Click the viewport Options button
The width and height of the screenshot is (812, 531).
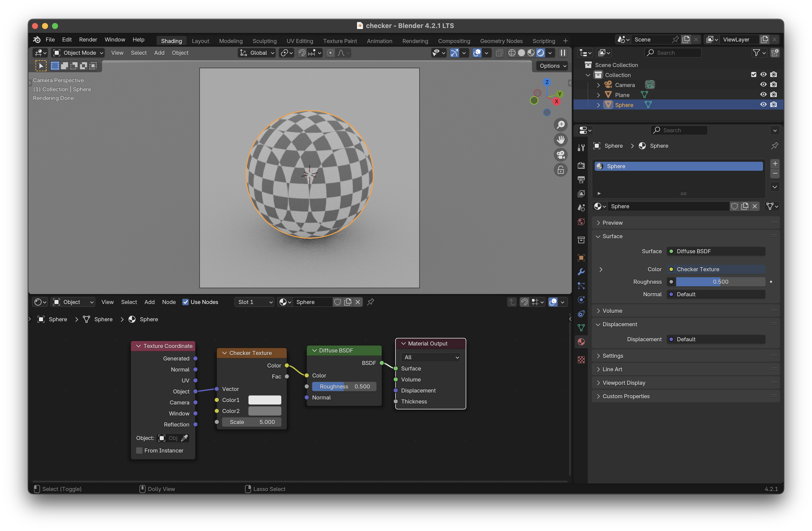pos(552,66)
